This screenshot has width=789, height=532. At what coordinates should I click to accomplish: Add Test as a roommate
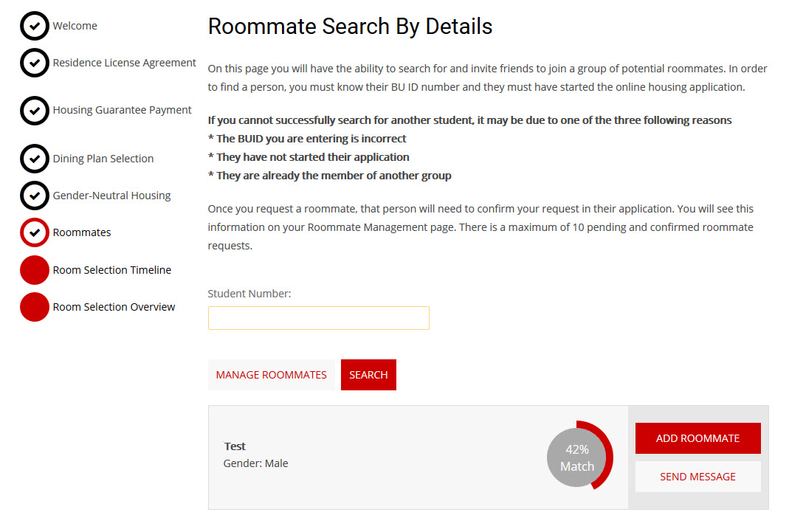697,438
